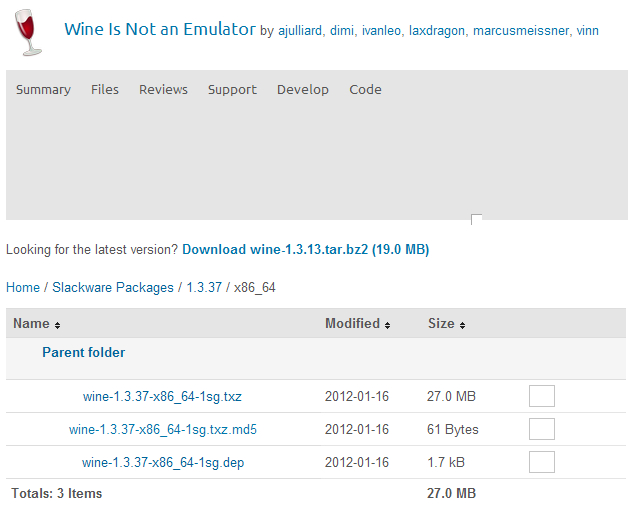Click the box in the 27.0 MB txz row
The height and width of the screenshot is (514, 628).
tap(541, 396)
